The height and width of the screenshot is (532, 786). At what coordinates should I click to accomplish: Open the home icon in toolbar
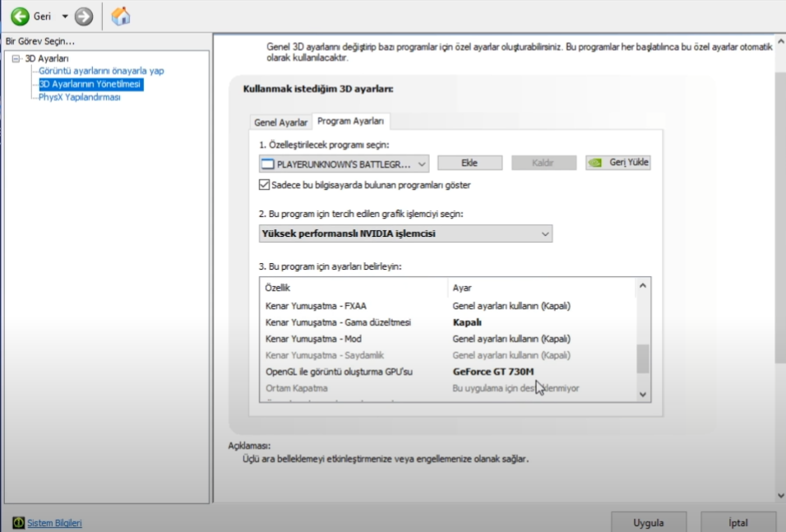120,16
